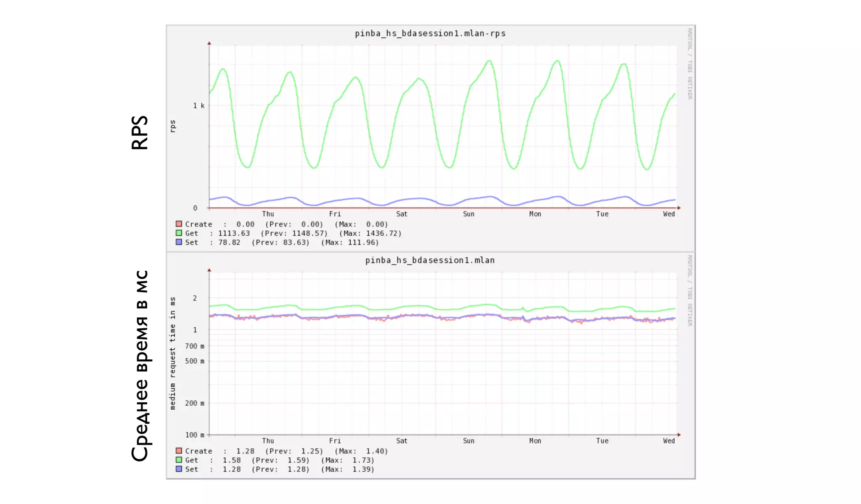Click the large RPS heading on the left

point(140,132)
